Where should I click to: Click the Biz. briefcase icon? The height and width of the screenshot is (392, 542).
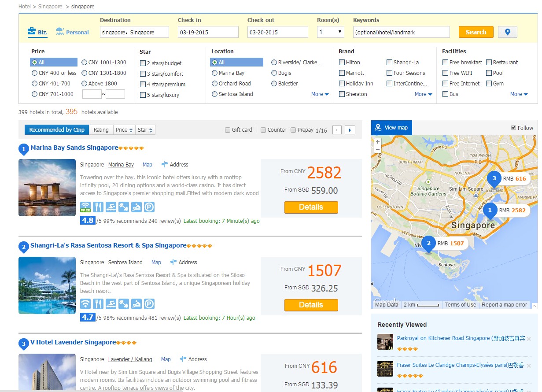point(32,32)
